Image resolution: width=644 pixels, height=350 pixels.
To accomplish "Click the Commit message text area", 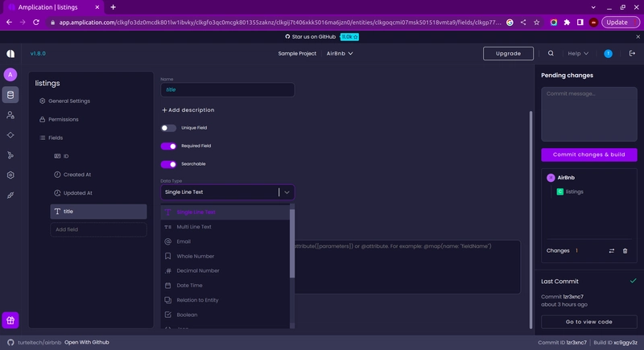I will click(589, 114).
